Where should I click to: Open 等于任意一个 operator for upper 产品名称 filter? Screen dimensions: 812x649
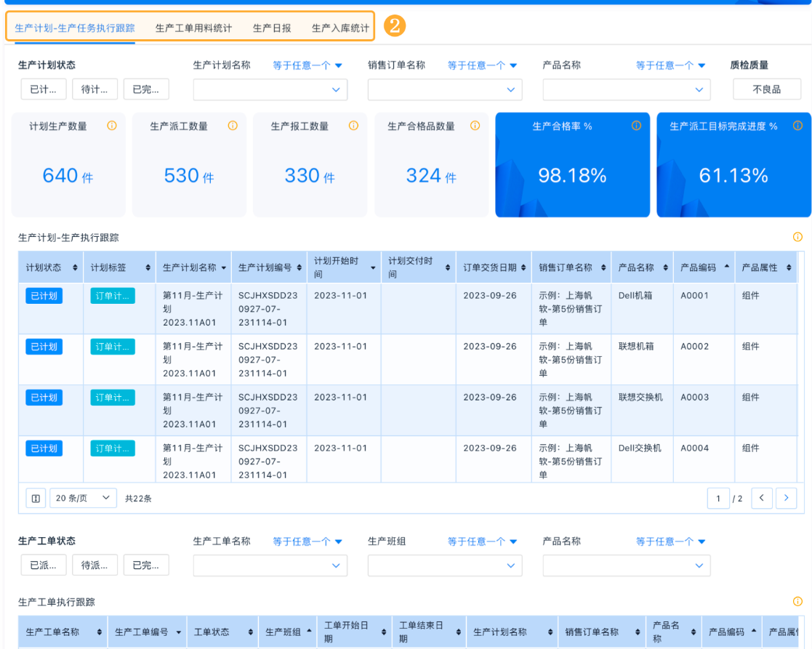click(x=671, y=65)
